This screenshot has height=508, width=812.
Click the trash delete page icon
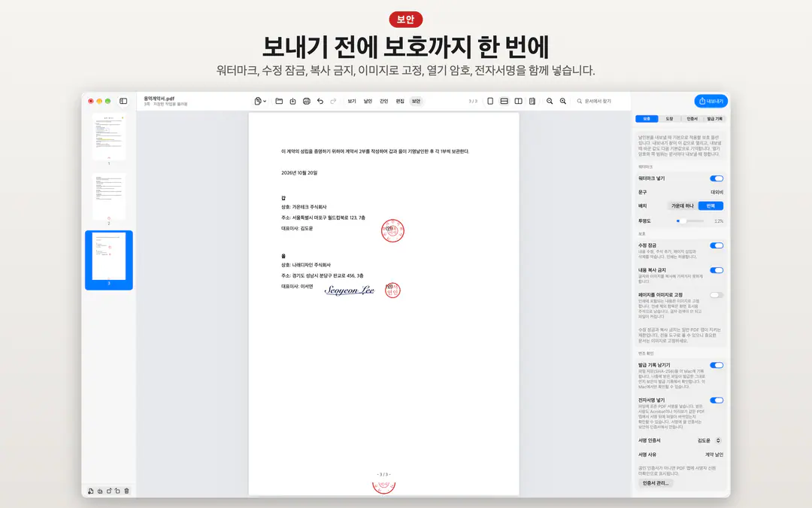tap(127, 491)
